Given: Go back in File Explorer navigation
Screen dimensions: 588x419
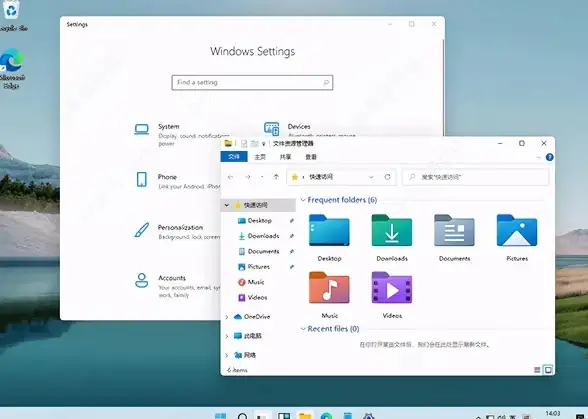Looking at the screenshot, I should (231, 177).
